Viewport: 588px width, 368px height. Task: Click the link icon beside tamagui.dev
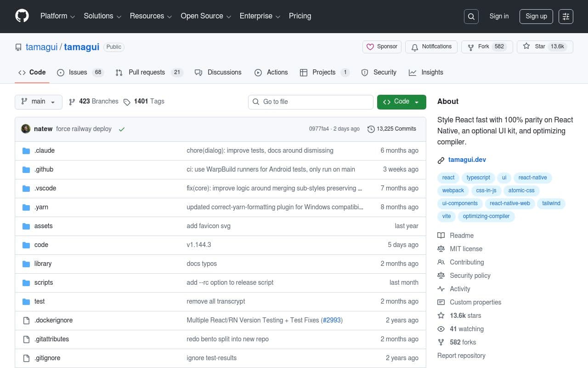(441, 160)
